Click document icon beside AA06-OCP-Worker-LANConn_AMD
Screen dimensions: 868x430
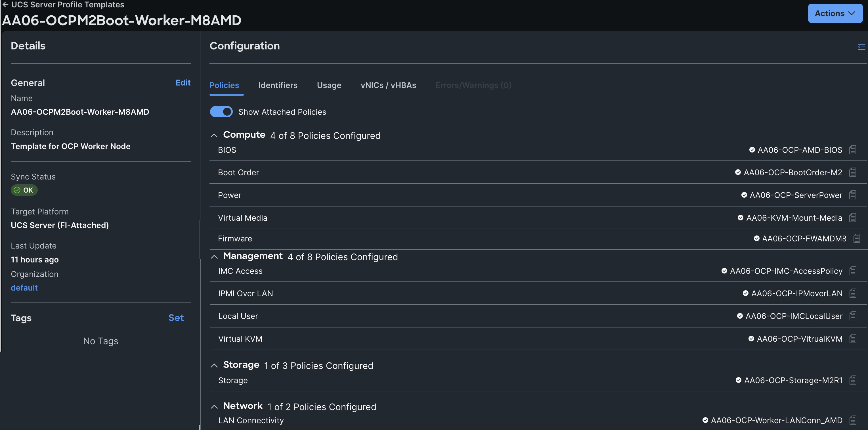853,420
